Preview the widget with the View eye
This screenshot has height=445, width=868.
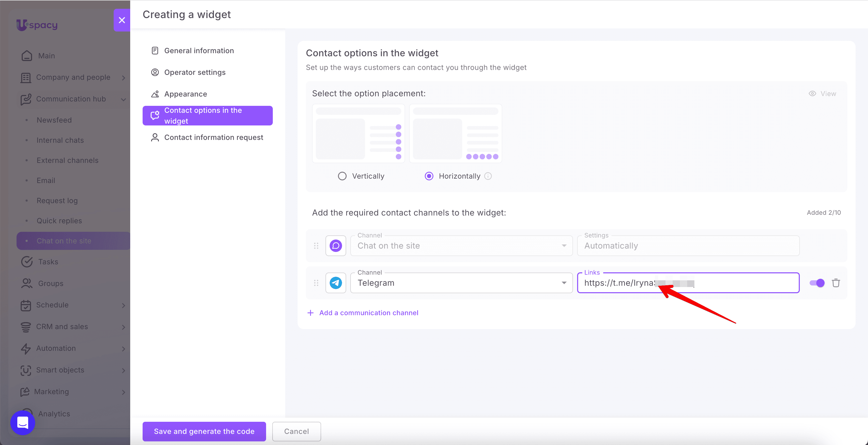[823, 94]
